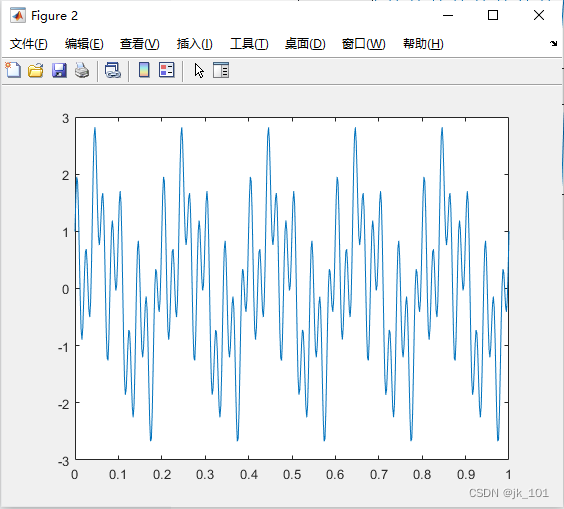Screen dimensions: 564x509
Task: Open the 插入(I) menu
Action: (195, 44)
